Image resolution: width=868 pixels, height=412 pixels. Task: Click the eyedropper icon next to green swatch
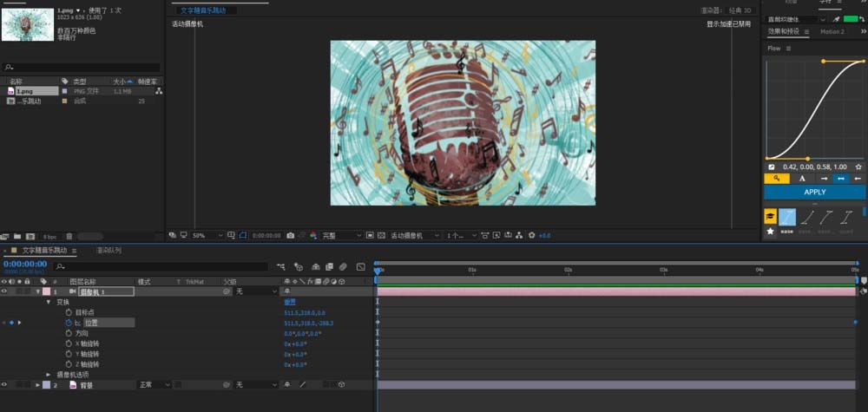[x=837, y=18]
